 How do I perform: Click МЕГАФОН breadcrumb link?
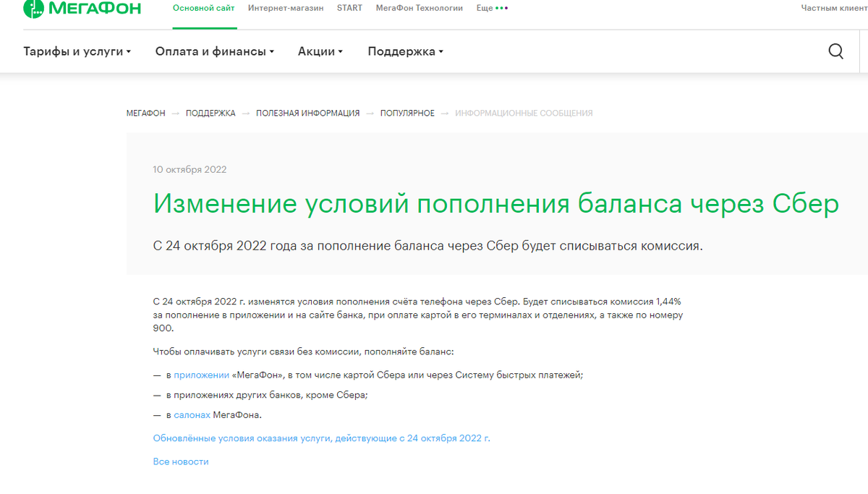point(146,114)
